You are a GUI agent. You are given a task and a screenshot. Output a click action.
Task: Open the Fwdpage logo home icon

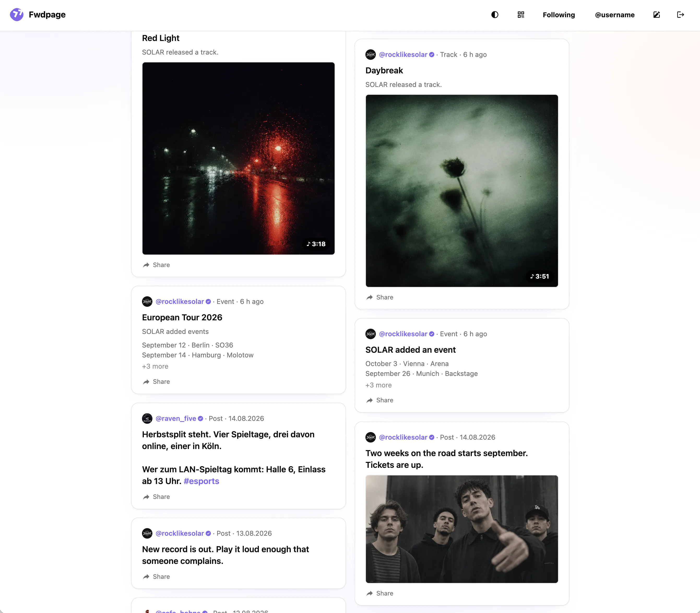(17, 15)
